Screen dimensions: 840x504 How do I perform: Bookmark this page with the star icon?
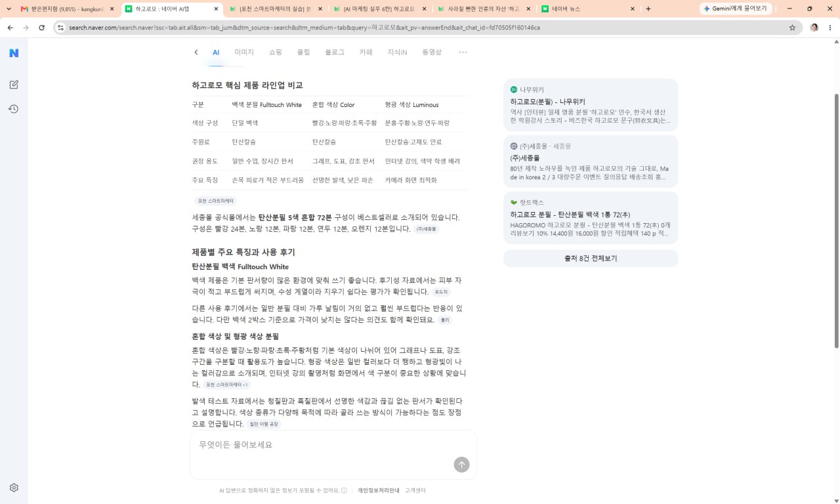tap(792, 28)
